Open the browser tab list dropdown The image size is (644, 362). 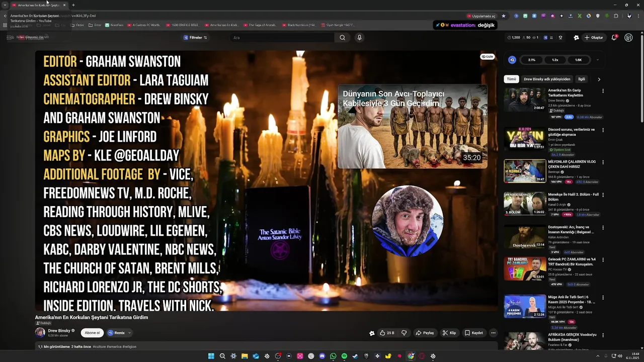click(x=5, y=5)
